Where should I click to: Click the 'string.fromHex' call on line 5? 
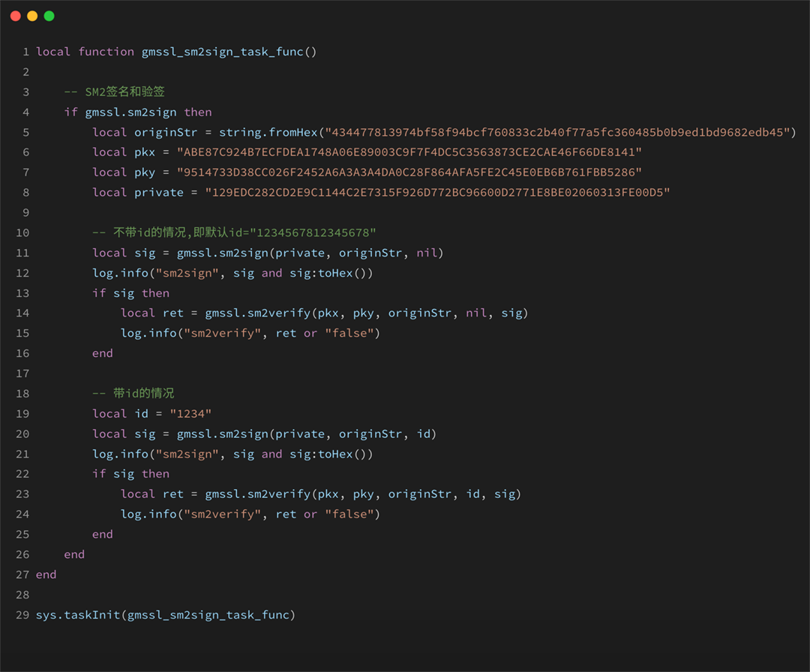tap(268, 132)
